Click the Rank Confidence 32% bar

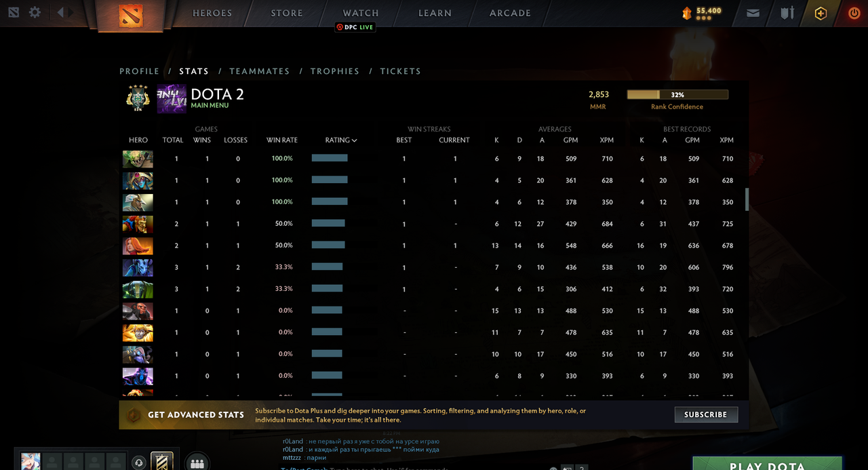coord(677,95)
